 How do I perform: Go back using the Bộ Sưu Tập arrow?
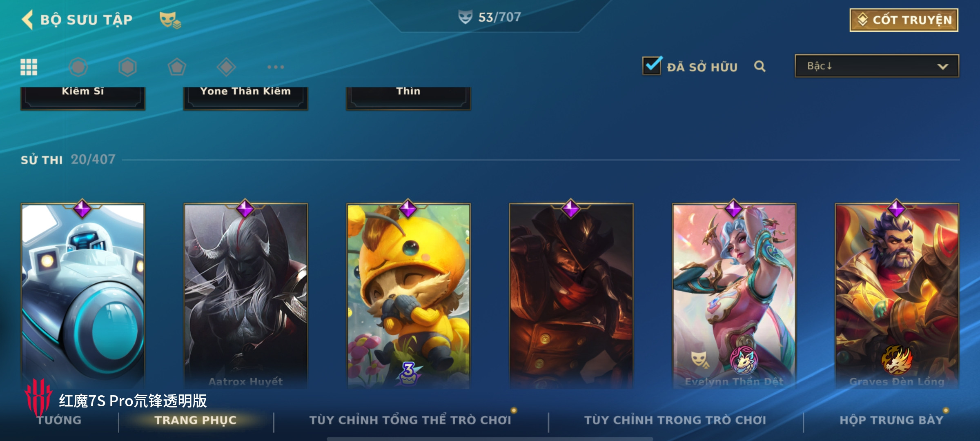[x=28, y=20]
